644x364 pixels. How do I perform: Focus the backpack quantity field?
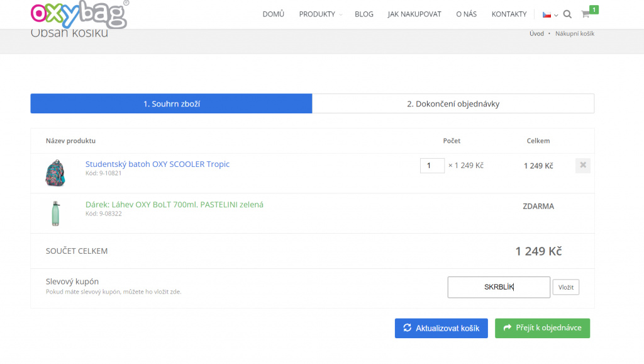pyautogui.click(x=432, y=166)
